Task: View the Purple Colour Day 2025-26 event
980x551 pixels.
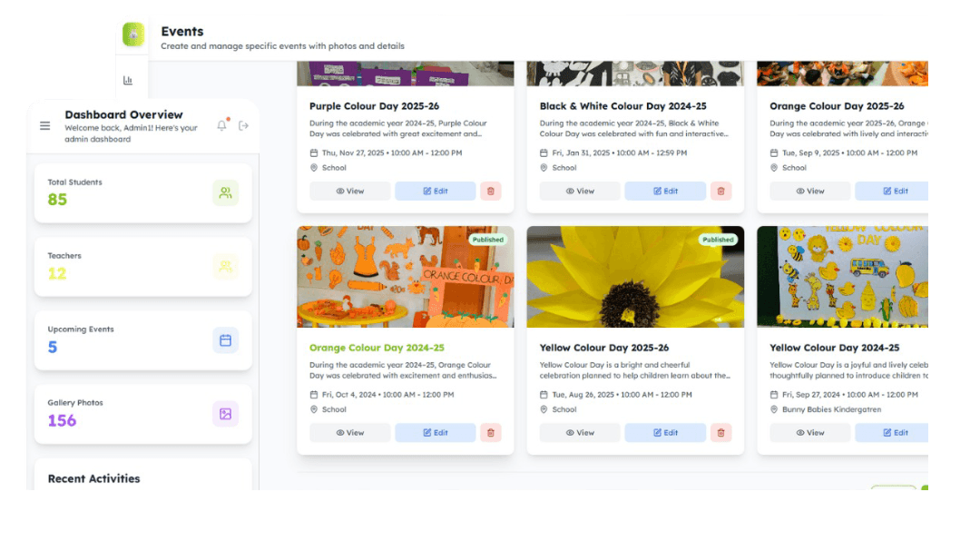Action: (x=350, y=192)
